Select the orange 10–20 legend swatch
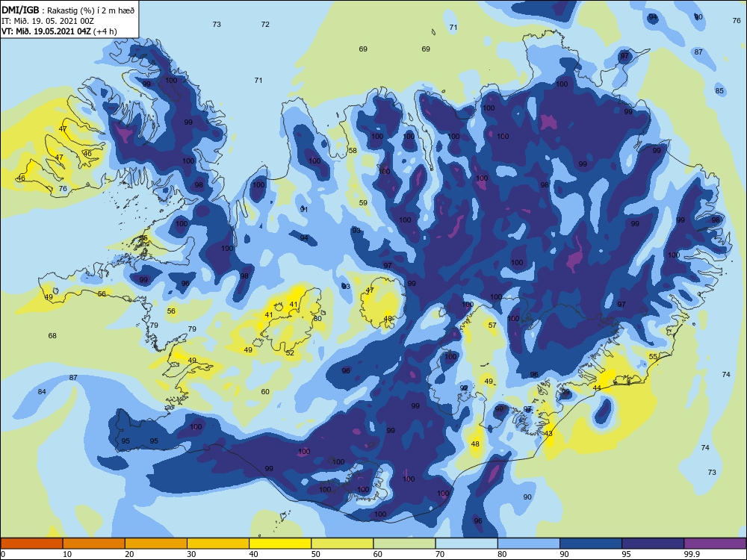Viewport: 747px width, 560px height. (x=94, y=544)
